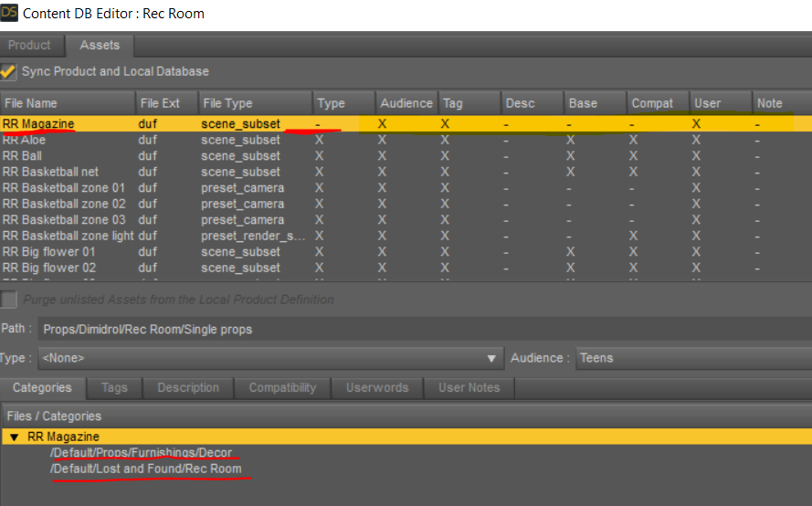
Task: Open the Type dropdown showing <None>
Action: point(270,358)
